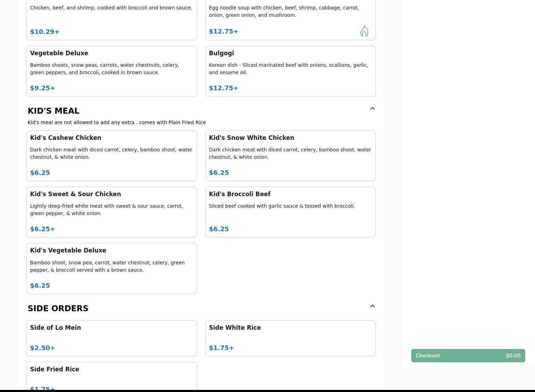Add Side of Lo Mein
This screenshot has height=392, width=535.
(111, 338)
